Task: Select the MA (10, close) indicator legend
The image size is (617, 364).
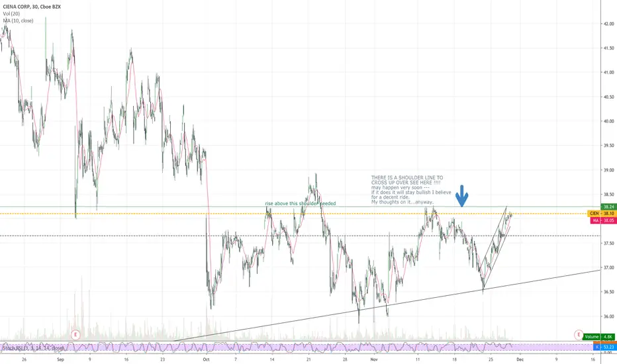Action: point(18,21)
